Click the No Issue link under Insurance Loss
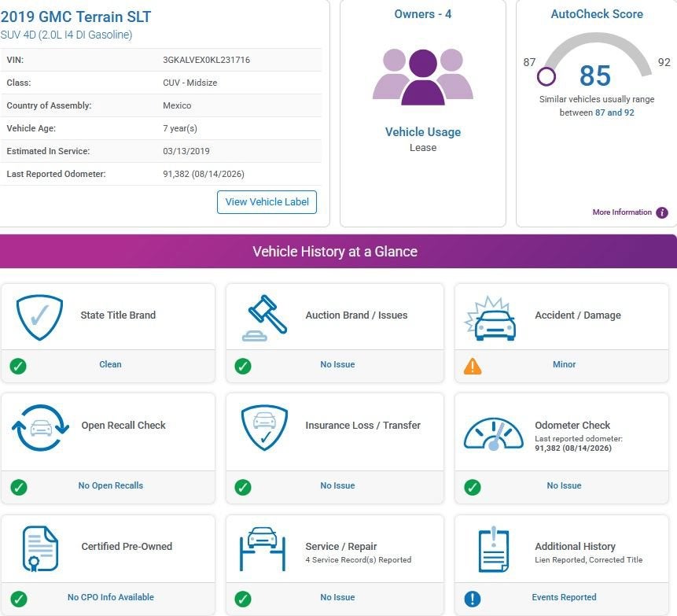Viewport: 677px width, 616px height. click(x=337, y=485)
